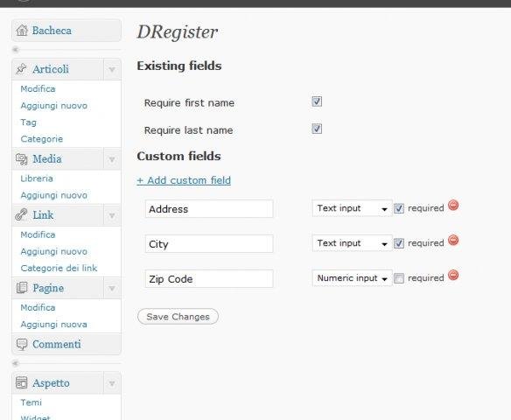Image resolution: width=511 pixels, height=420 pixels.
Task: Open Aggiungi nuovo under Articoli
Action: [53, 106]
